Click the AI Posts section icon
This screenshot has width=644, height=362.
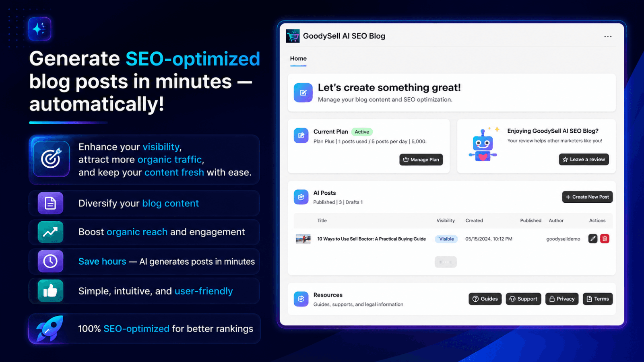(x=301, y=197)
